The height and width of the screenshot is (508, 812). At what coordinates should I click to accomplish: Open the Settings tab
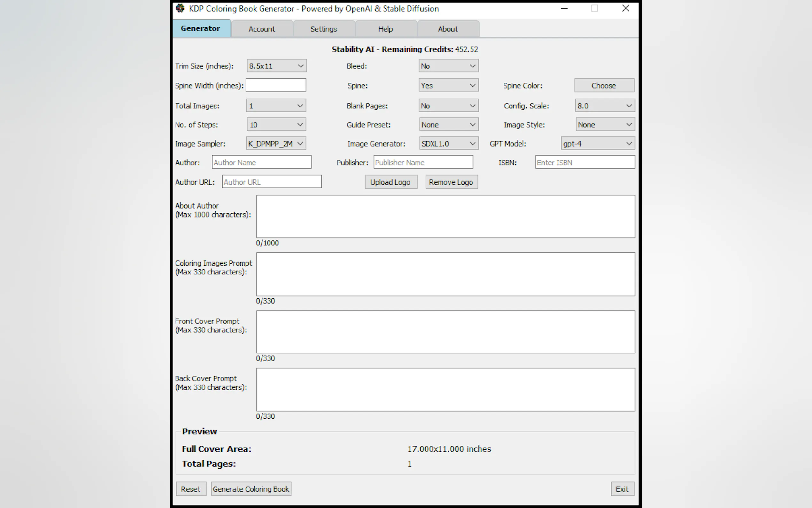point(323,29)
